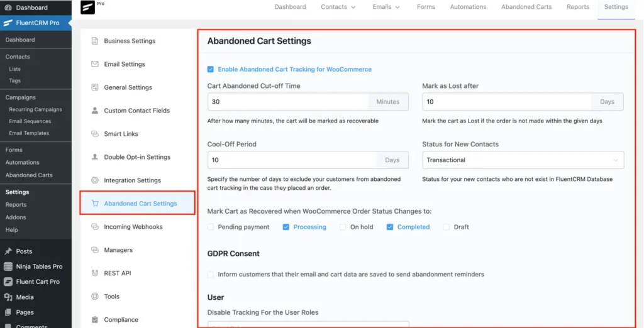Viewport: 644px width, 328px height.
Task: Open the Dashboard tab in top navigation
Action: tap(290, 7)
